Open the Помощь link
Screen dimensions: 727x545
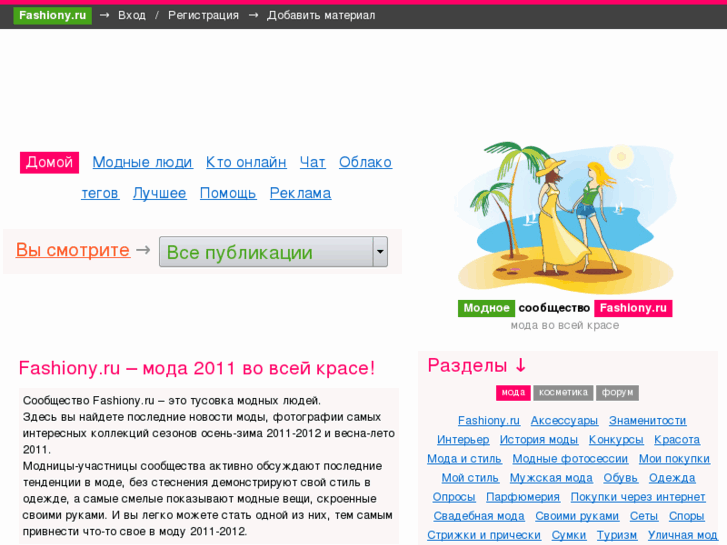pyautogui.click(x=228, y=193)
